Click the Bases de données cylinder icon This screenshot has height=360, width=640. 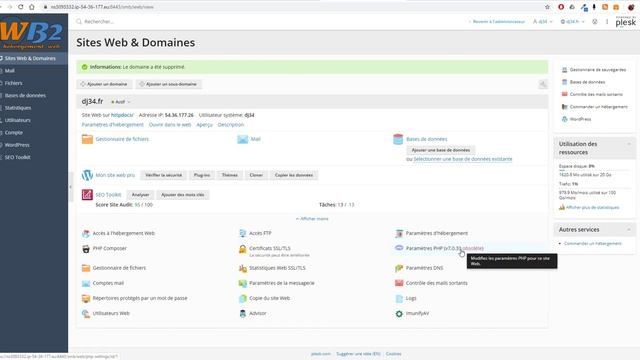click(398, 139)
